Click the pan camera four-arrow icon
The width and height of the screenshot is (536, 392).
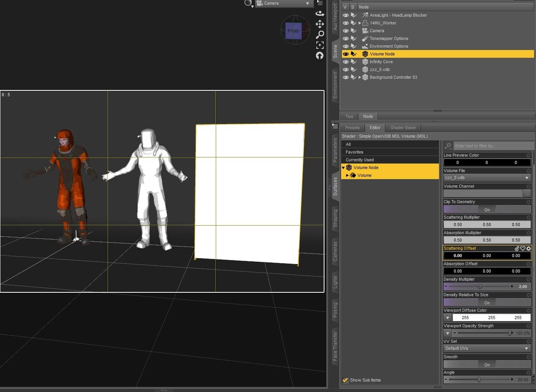320,24
